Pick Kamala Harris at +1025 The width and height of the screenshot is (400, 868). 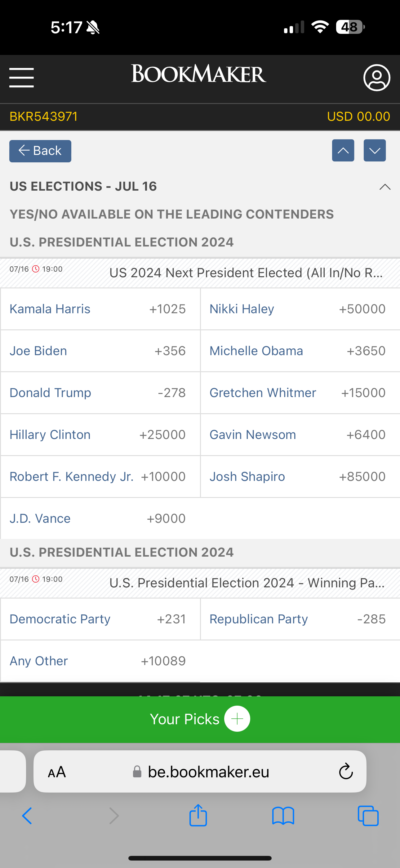point(100,309)
